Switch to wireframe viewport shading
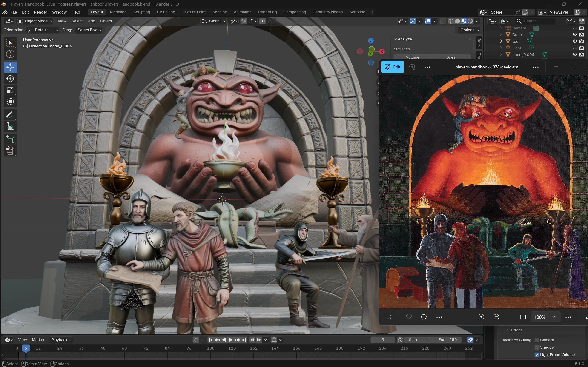 click(451, 21)
